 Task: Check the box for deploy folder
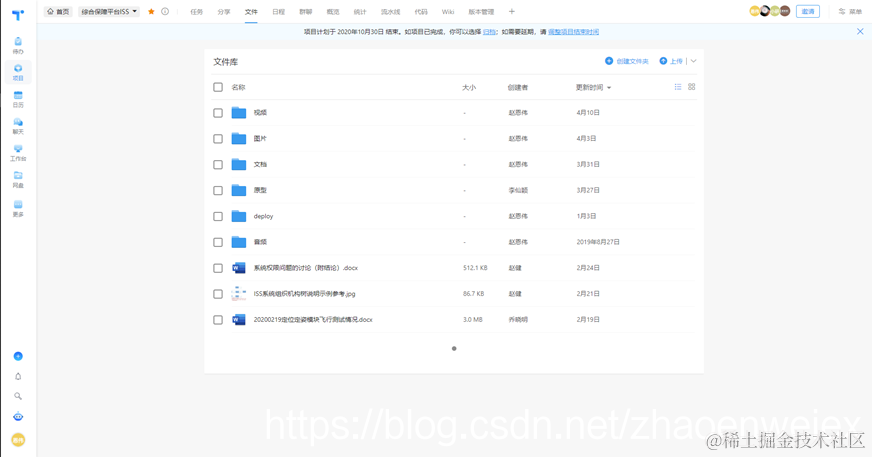coord(218,216)
